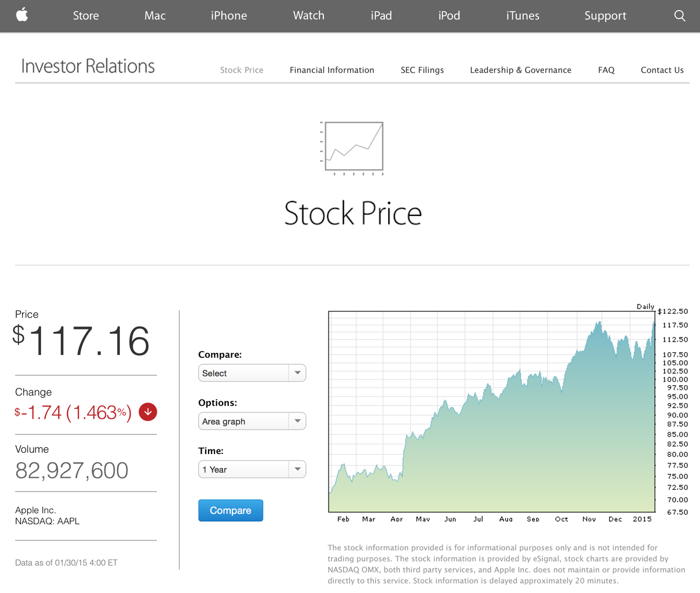The height and width of the screenshot is (593, 700).
Task: Go to the Mac section
Action: click(155, 16)
